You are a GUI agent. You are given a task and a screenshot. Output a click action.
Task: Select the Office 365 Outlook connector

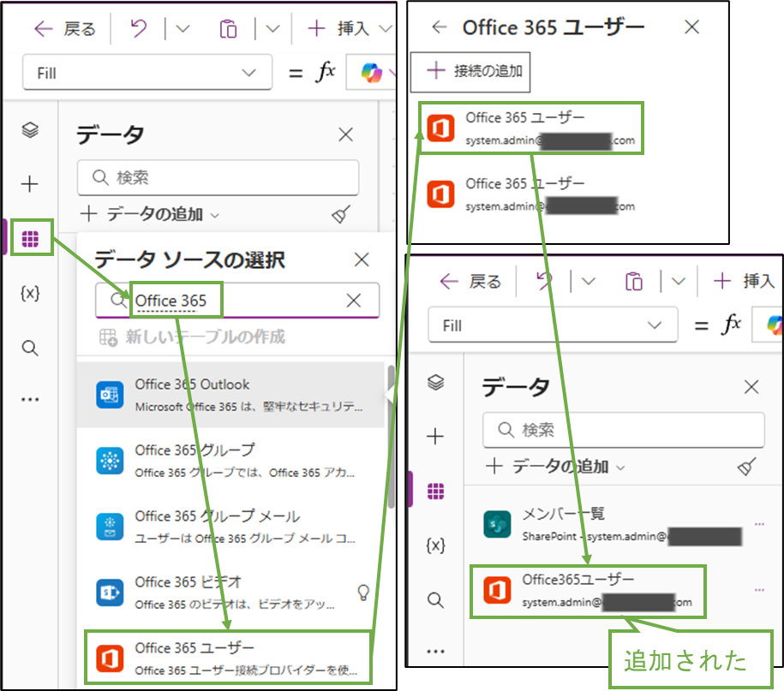pyautogui.click(x=230, y=395)
